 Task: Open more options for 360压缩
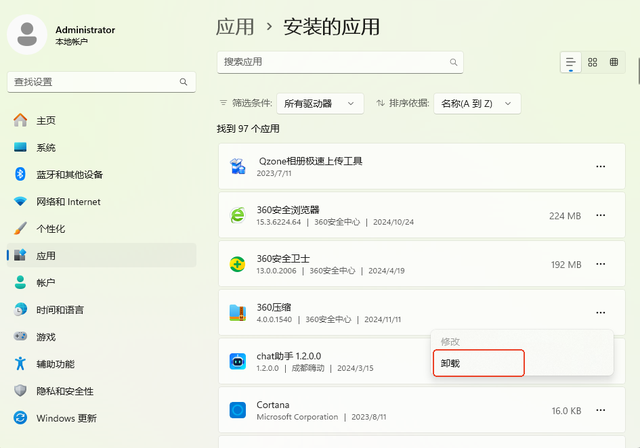(x=600, y=313)
